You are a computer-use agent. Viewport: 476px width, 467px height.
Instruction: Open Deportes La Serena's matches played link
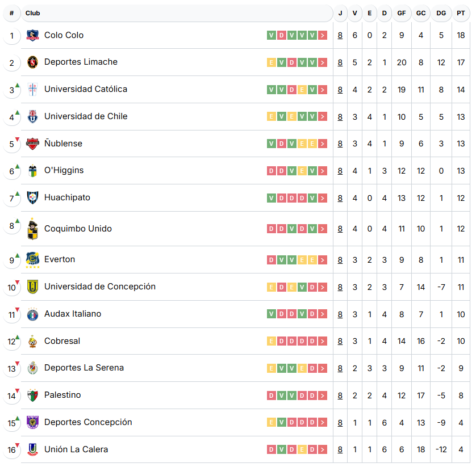[340, 368]
